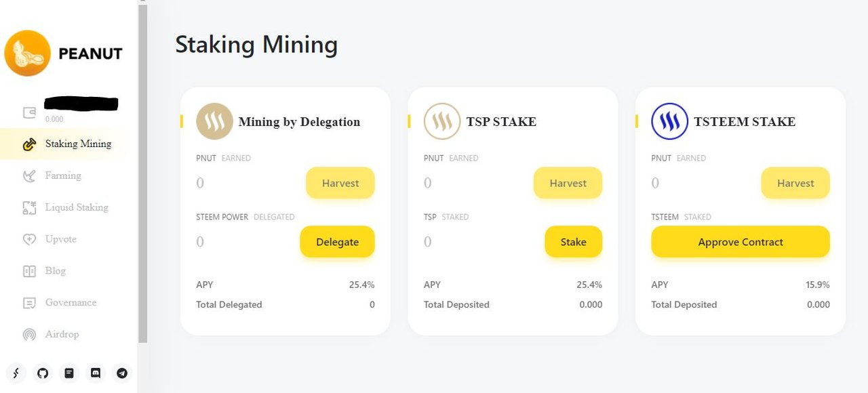Screen dimensions: 868x393
Task: Open the Telegram icon link
Action: point(122,373)
